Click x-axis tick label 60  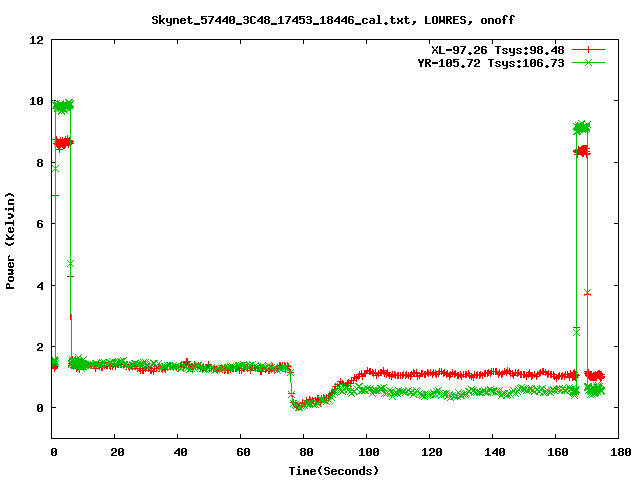click(x=242, y=452)
